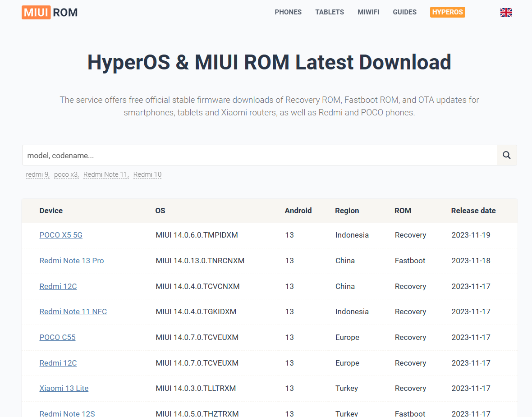
Task: Open the MIWIFI navigation item
Action: click(368, 12)
